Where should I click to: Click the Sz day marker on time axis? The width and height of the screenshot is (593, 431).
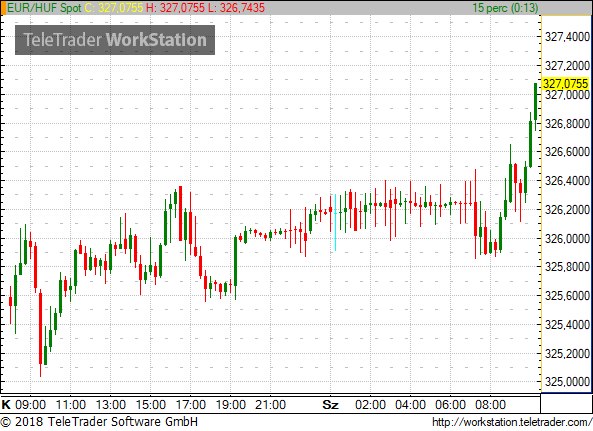330,405
